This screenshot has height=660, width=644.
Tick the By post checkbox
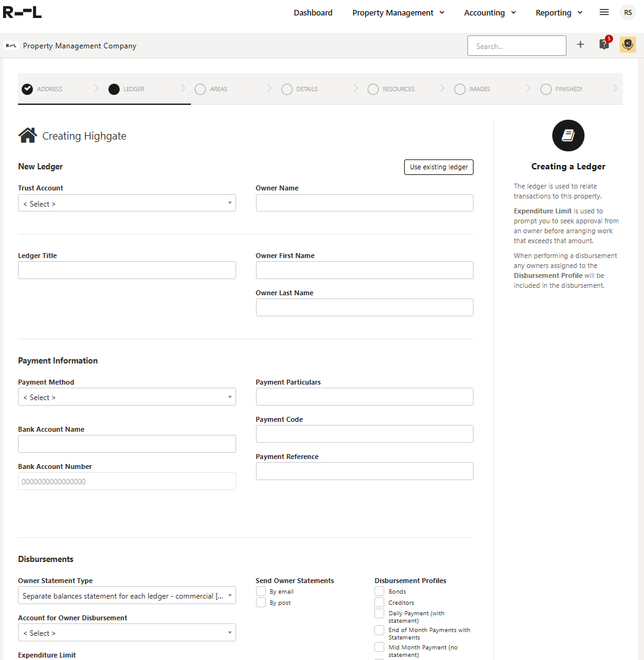tap(261, 603)
